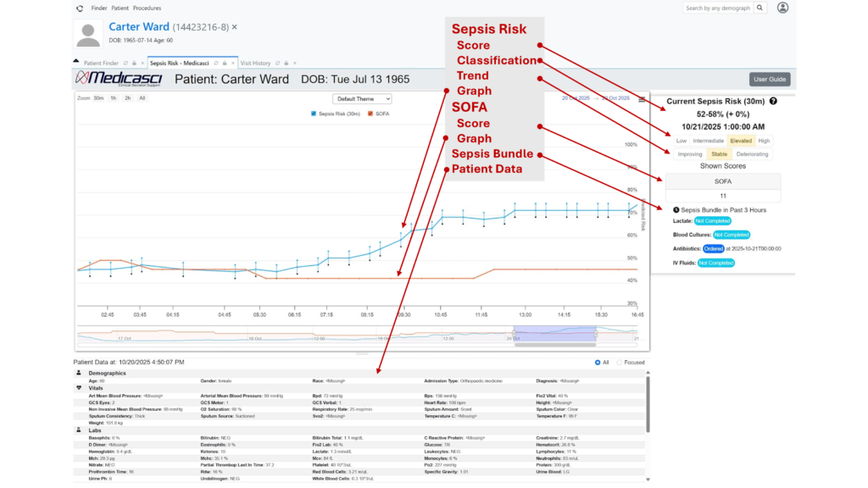Switch to the Visit History tab
Screen dimensions: 868x488
(254, 63)
